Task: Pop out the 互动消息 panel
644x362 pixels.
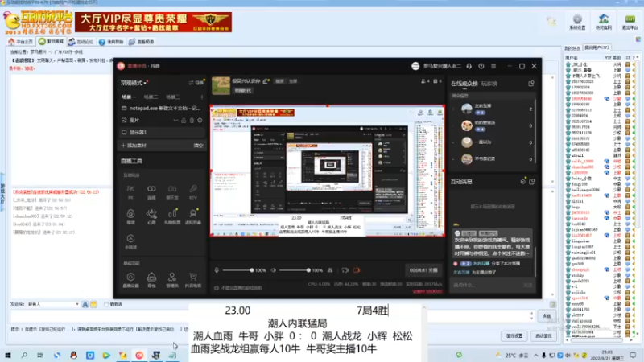Action: [x=532, y=182]
